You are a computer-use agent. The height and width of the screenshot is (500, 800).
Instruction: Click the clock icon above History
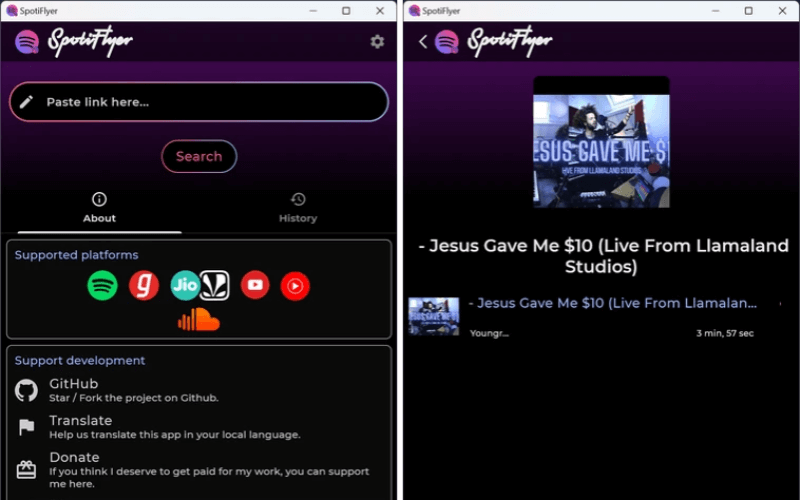point(298,199)
